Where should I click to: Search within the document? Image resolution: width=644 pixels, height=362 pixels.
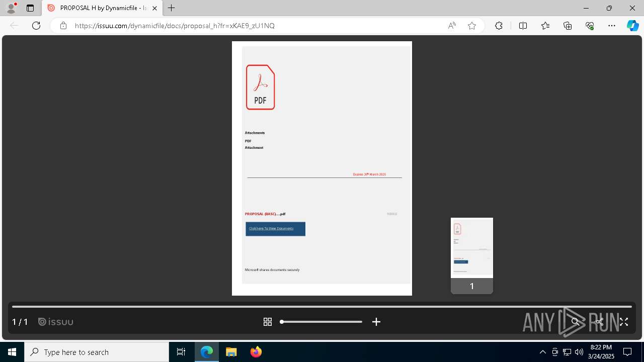575,322
